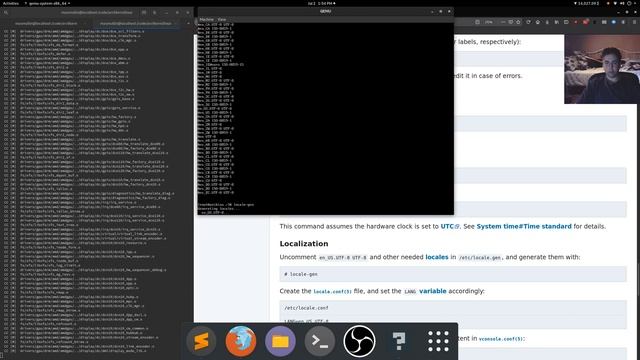The image size is (640, 360).
Task: Open the locale.conf(5) link
Action: [332, 291]
